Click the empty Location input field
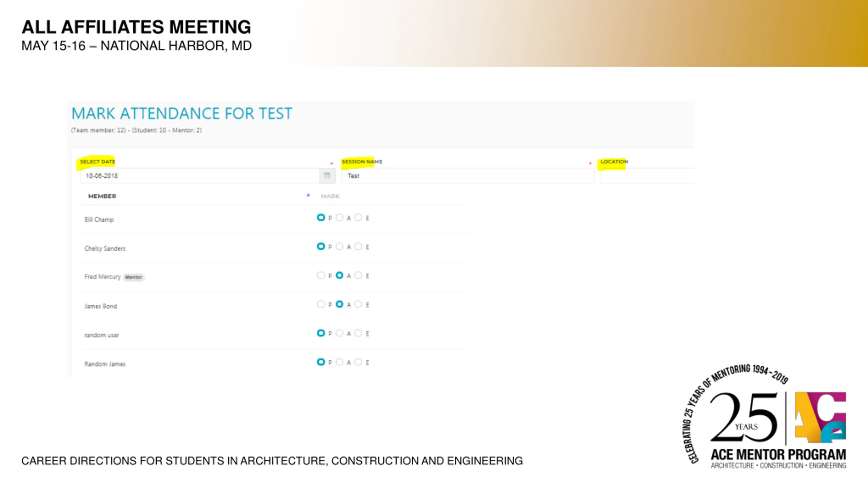Viewport: 868px width, 488px height. [647, 176]
